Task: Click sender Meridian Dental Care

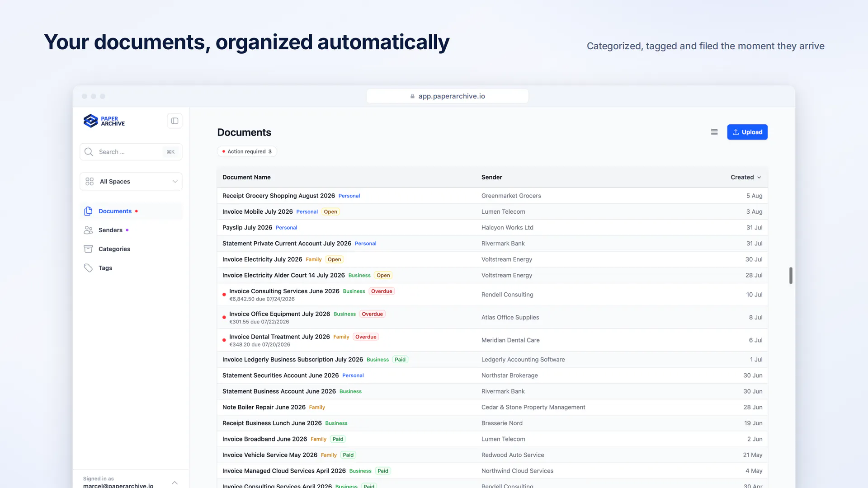Action: [510, 340]
